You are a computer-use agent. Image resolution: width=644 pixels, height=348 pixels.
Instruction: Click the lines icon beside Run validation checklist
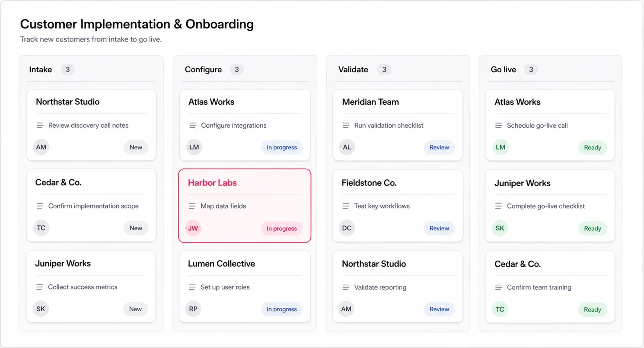tap(346, 126)
